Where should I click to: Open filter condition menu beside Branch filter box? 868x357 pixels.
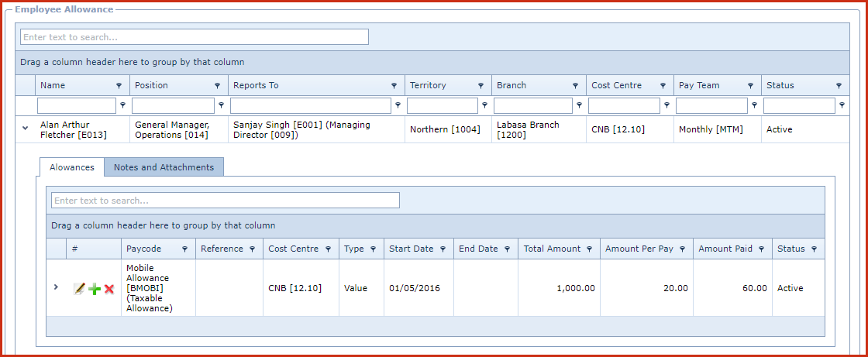[579, 105]
